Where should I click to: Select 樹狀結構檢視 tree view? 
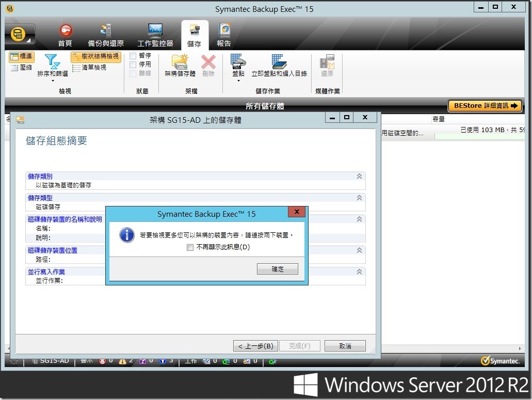(96, 56)
